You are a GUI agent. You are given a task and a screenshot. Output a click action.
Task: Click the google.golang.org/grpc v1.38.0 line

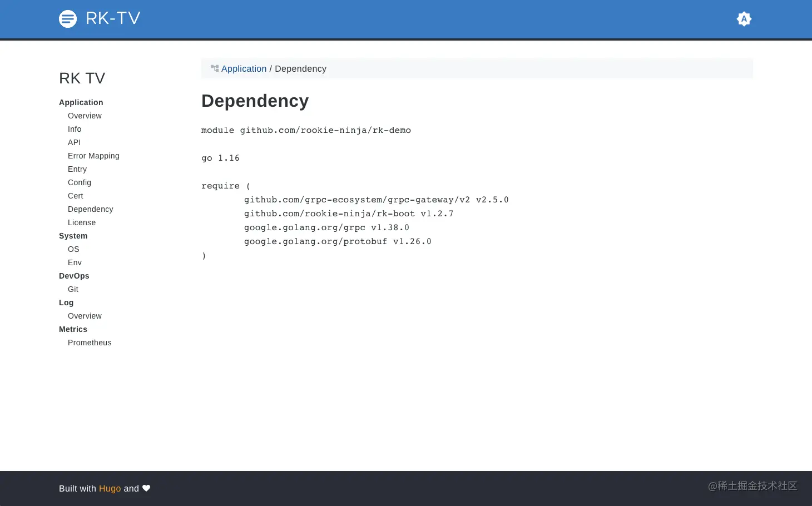(326, 227)
